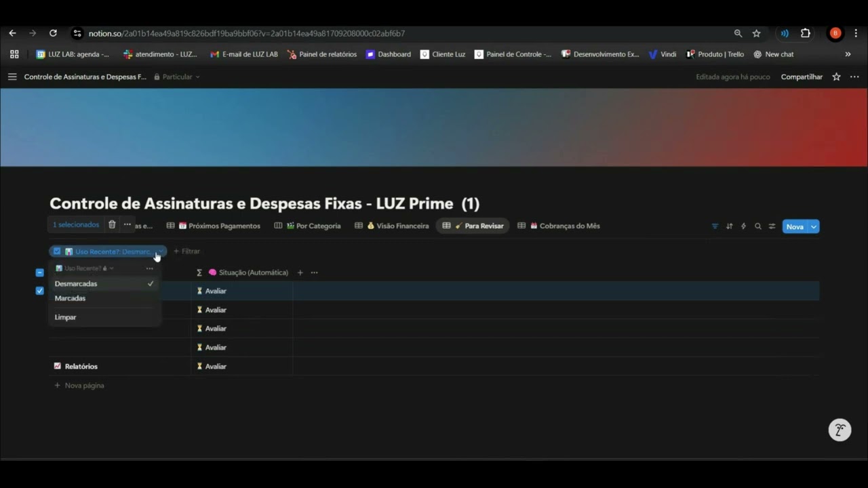Open the Vindi bookmark
The width and height of the screenshot is (868, 488).
[x=663, y=54]
